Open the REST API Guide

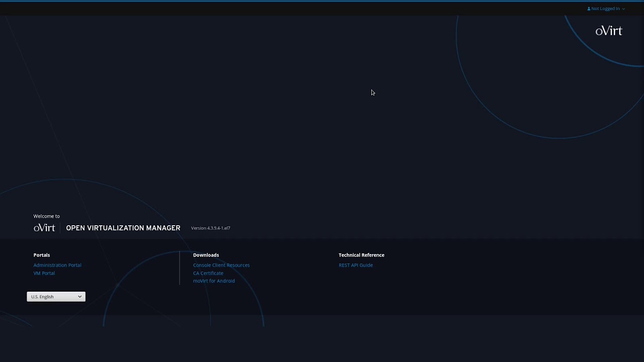coord(356,265)
